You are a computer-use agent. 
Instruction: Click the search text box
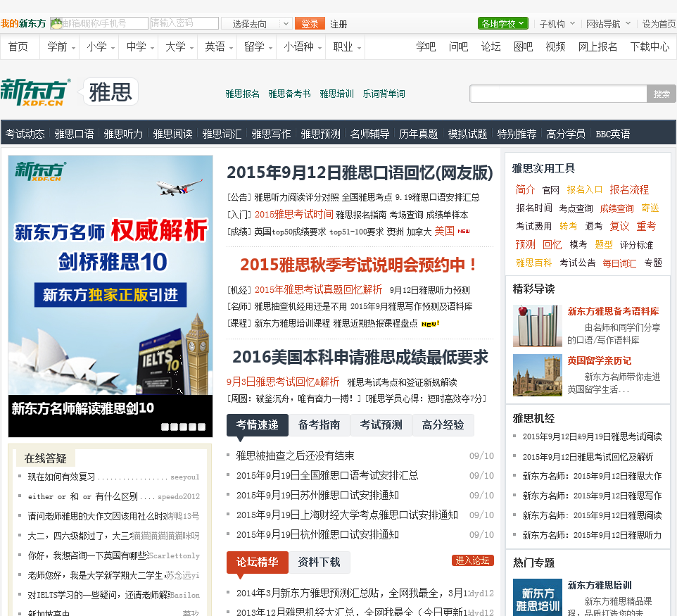point(558,94)
